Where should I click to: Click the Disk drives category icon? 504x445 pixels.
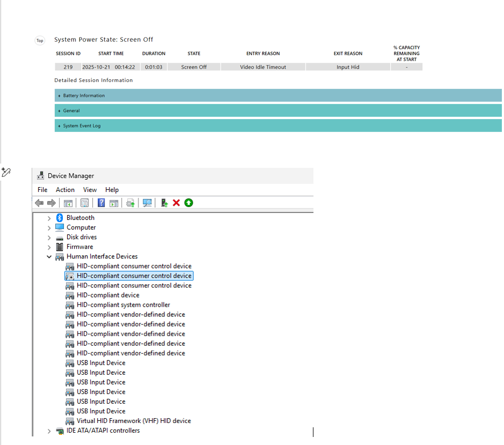(x=60, y=238)
